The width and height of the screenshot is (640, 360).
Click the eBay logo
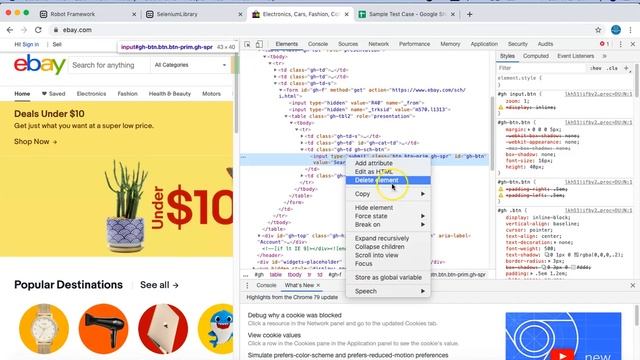40,64
